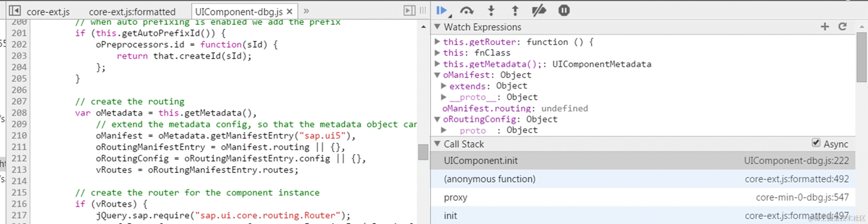Click "sap.ui.core.routing.Router" string

[x=267, y=215]
